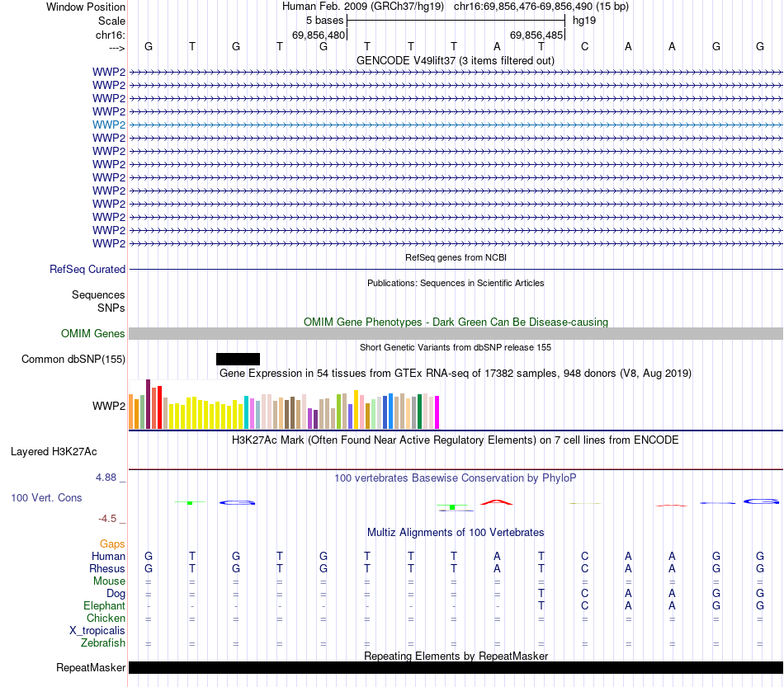784x687 pixels.
Task: Open Multiz Alignments of 100 Vertebrates title
Action: tap(456, 533)
